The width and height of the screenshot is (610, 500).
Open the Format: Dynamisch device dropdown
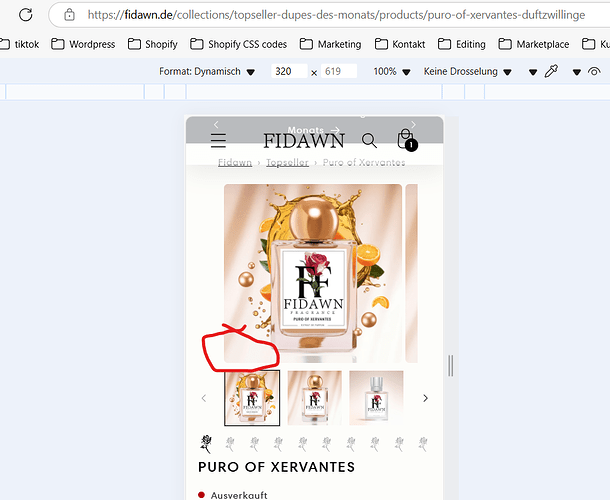[x=207, y=72]
